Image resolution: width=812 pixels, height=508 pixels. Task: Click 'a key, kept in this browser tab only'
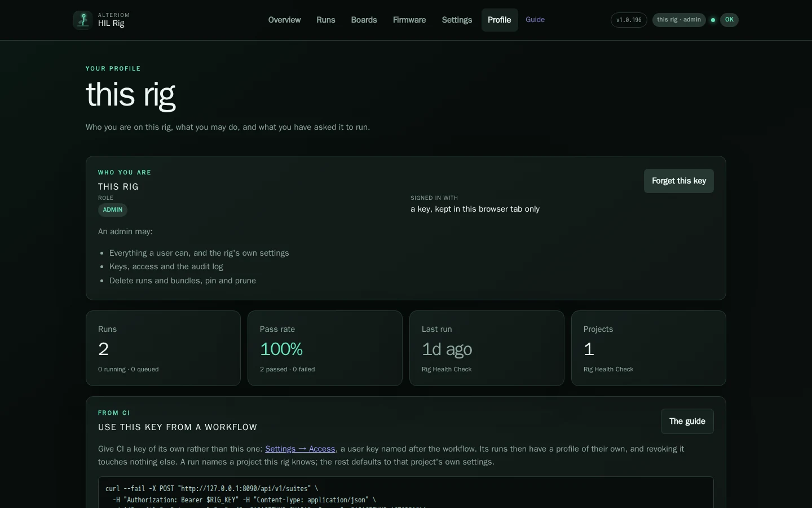(x=475, y=209)
